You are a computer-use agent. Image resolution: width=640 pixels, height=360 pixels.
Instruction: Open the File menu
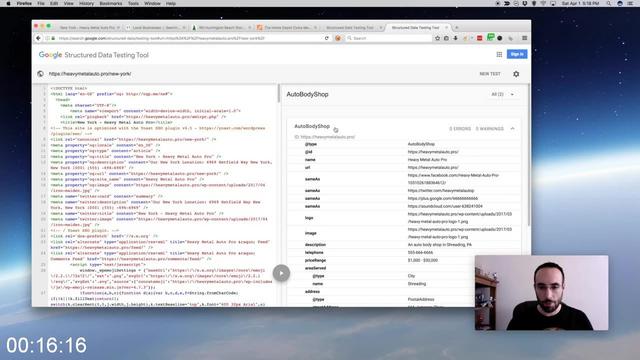point(41,3)
